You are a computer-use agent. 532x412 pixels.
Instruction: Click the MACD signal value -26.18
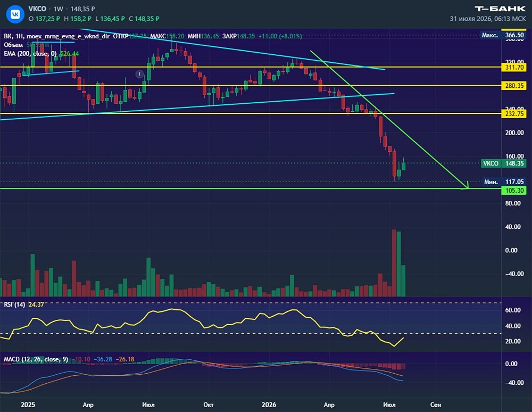125,359
